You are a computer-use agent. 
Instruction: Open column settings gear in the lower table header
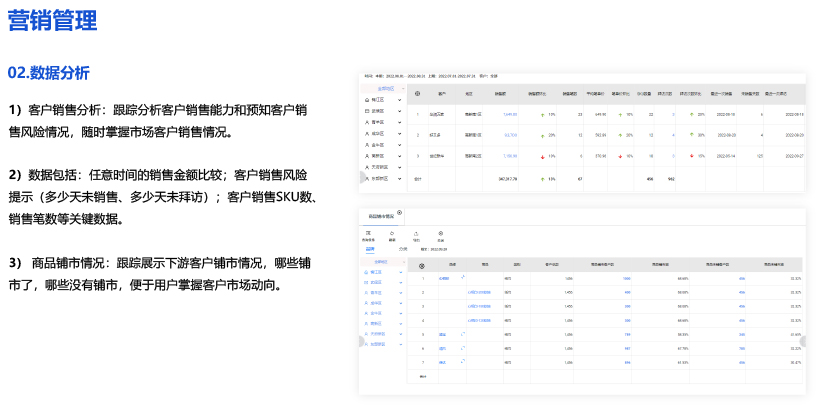click(421, 265)
